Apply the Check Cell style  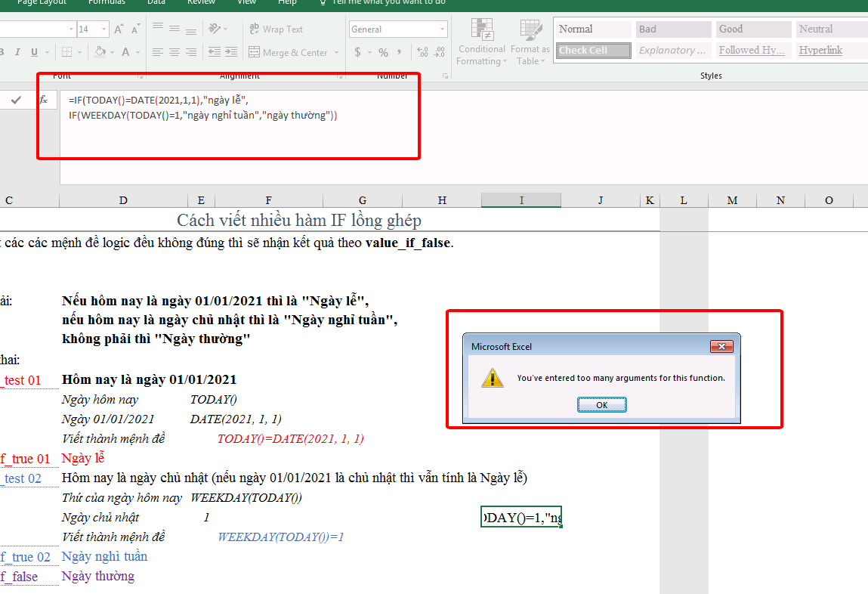tap(593, 51)
